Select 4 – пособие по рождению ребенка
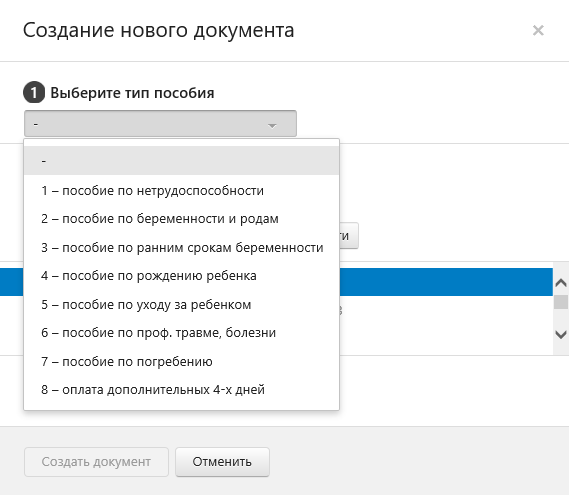This screenshot has height=495, width=569. 181,276
